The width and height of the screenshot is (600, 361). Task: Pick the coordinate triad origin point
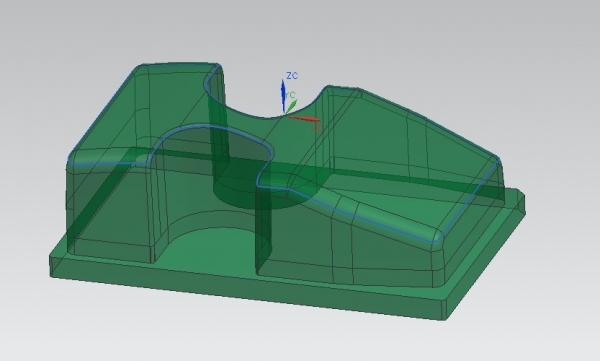285,114
